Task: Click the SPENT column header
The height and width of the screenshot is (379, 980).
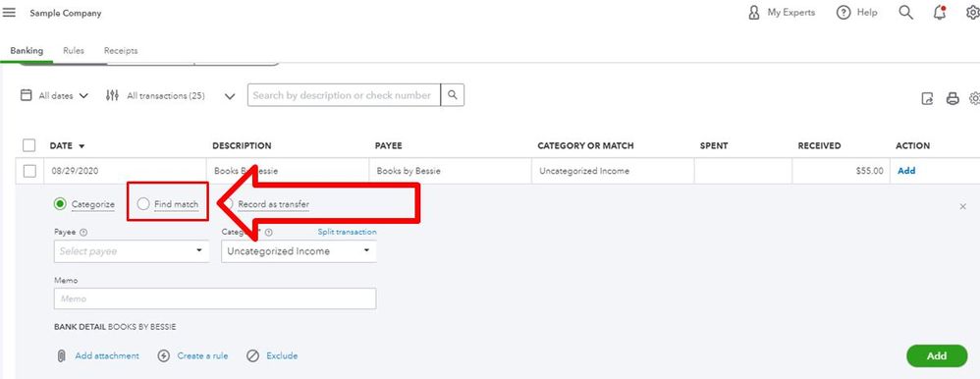Action: point(714,145)
